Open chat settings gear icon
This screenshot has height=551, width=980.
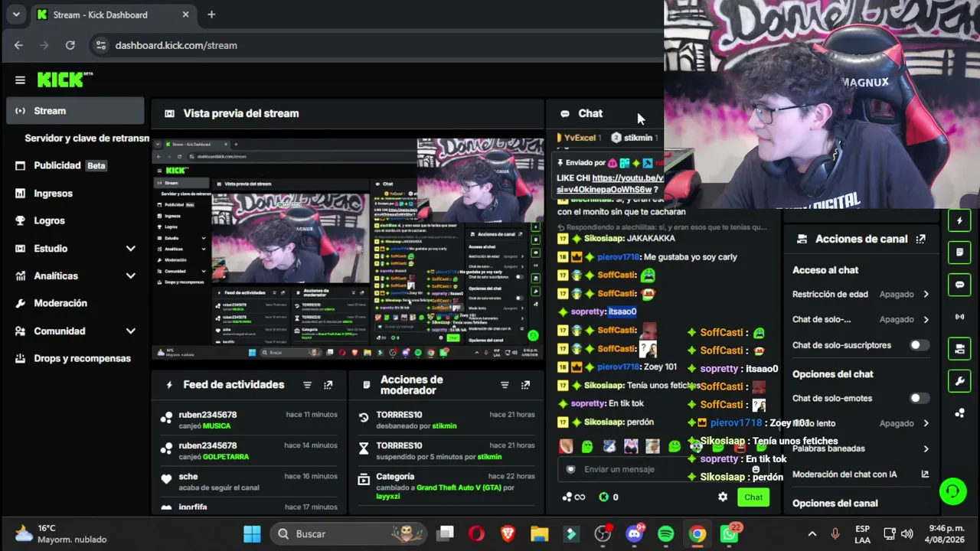[722, 497]
